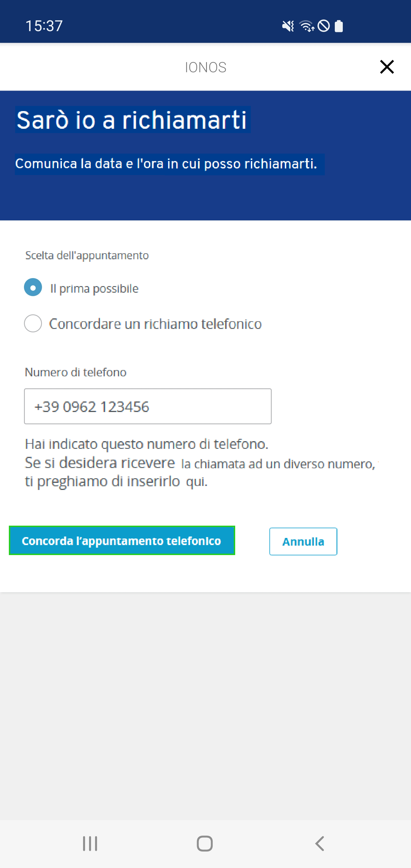This screenshot has width=411, height=868.
Task: Tap 'Concordare un richiamo telefonico' label text
Action: pos(155,324)
